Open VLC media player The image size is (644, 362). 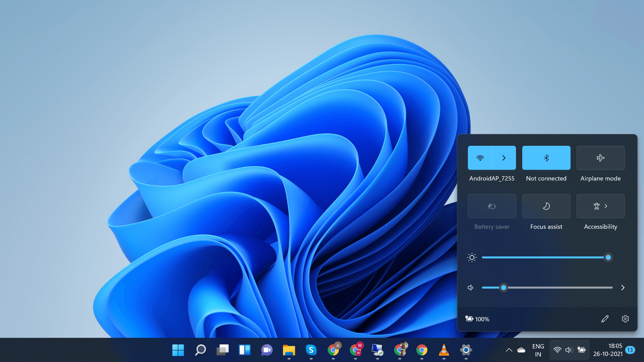coord(444,350)
